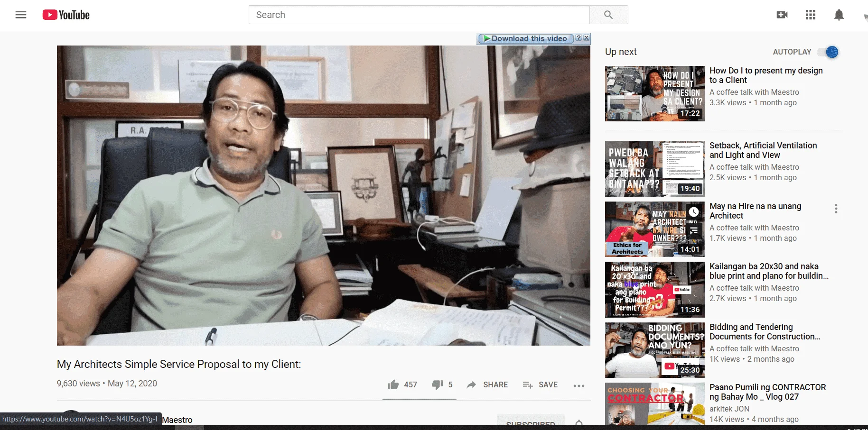Click the like count 457
The height and width of the screenshot is (430, 868).
tap(411, 384)
